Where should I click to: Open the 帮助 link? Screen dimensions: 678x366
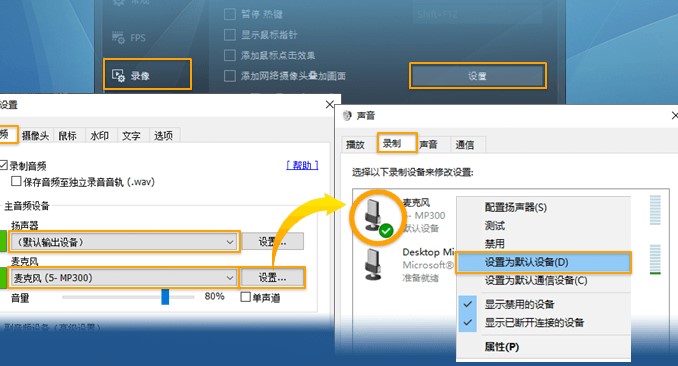click(302, 165)
